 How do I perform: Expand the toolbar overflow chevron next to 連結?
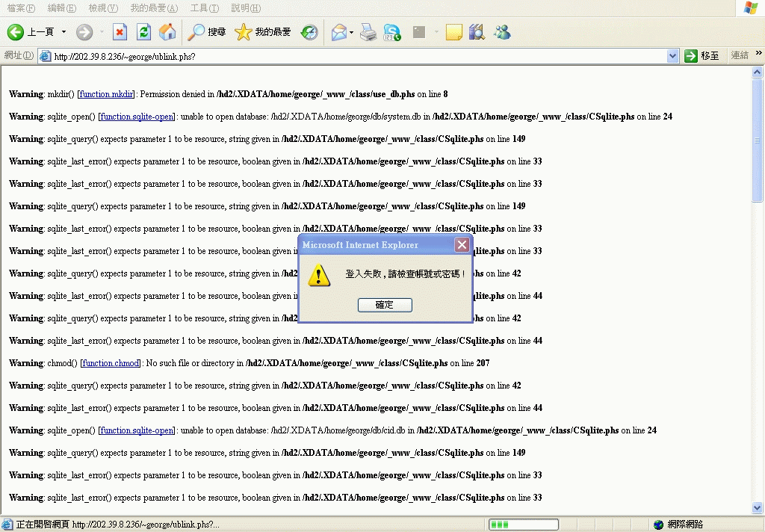click(758, 53)
